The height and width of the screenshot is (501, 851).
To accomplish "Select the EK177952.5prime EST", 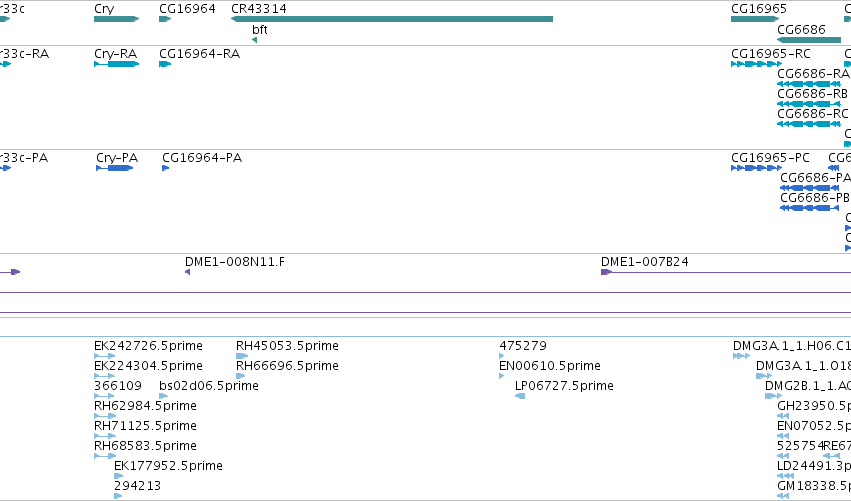I will [118, 477].
